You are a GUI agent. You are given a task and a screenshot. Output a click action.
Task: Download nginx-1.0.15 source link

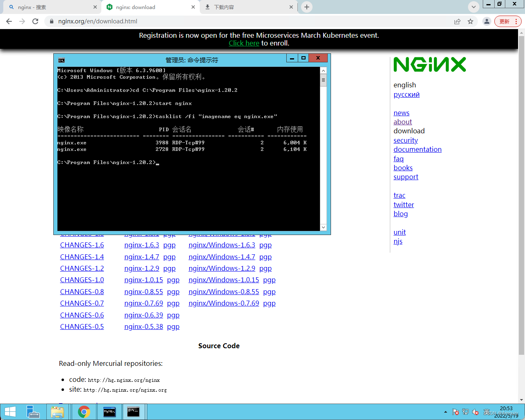(x=144, y=280)
